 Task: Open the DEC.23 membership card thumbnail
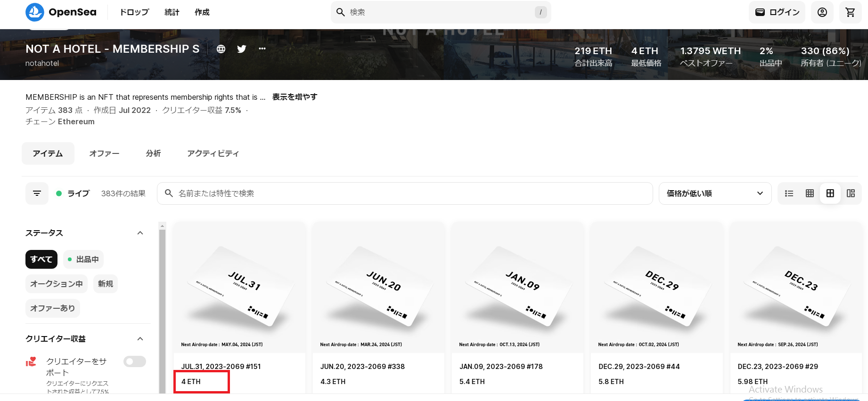click(x=796, y=287)
